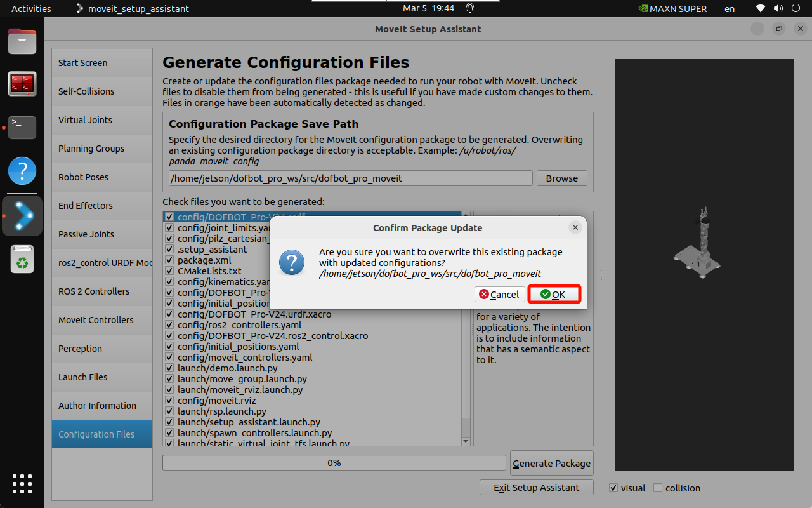Click the Wi-Fi status icon
Viewport: 812px width, 508px height.
(761, 9)
